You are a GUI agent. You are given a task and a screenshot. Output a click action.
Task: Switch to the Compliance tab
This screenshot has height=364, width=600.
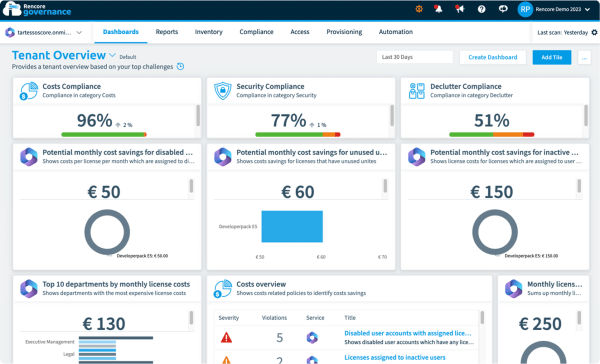(x=256, y=31)
